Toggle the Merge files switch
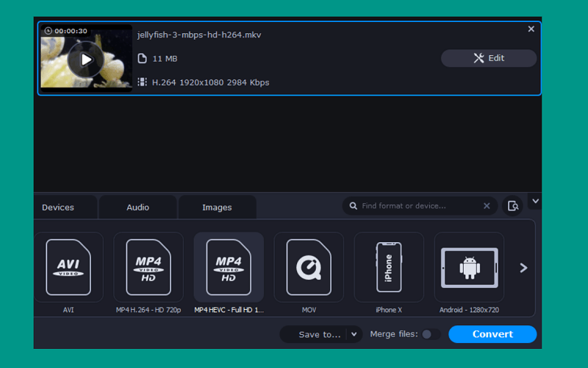 coord(431,334)
